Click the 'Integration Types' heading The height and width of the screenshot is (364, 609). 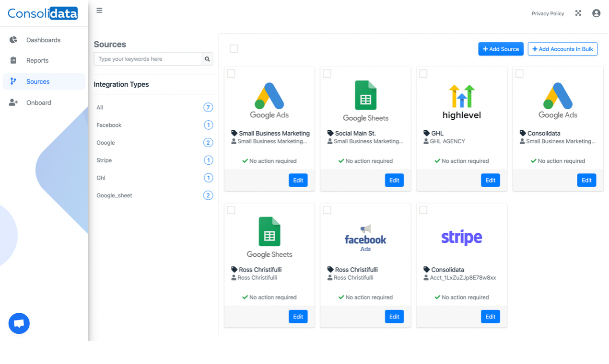coord(121,84)
